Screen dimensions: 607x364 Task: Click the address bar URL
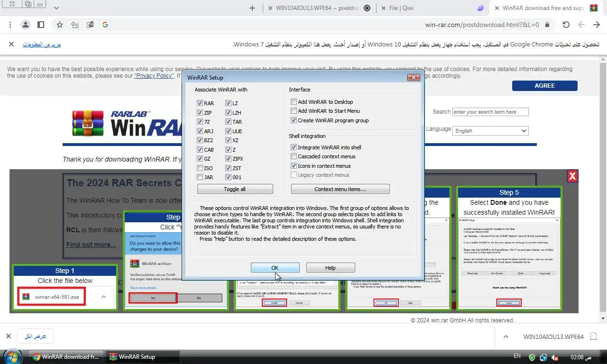point(482,25)
